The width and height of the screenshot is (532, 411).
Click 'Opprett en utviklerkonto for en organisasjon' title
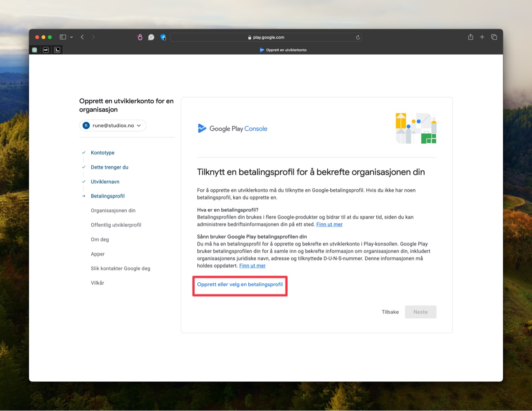pos(126,105)
